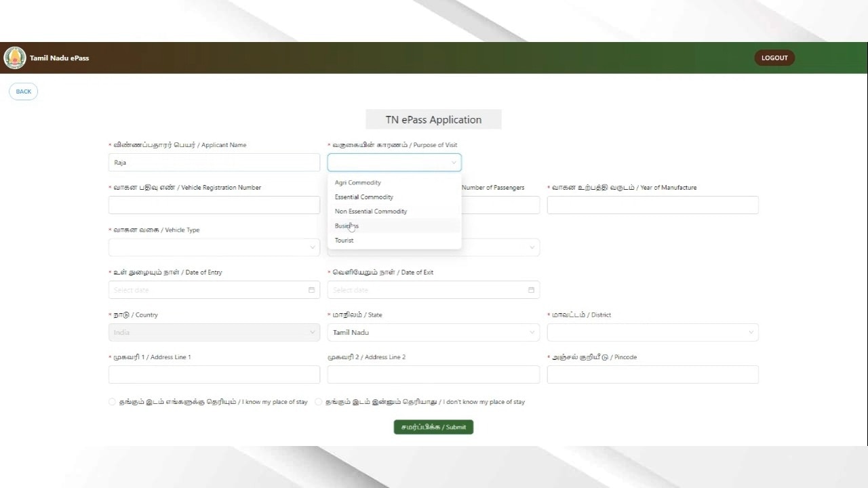This screenshot has width=868, height=488.
Task: Click the Applicant Name field containing Raja
Action: (x=214, y=163)
